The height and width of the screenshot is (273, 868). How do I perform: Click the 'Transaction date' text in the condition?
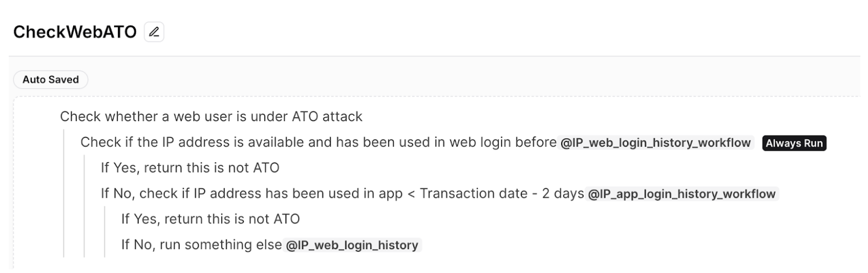click(x=473, y=194)
